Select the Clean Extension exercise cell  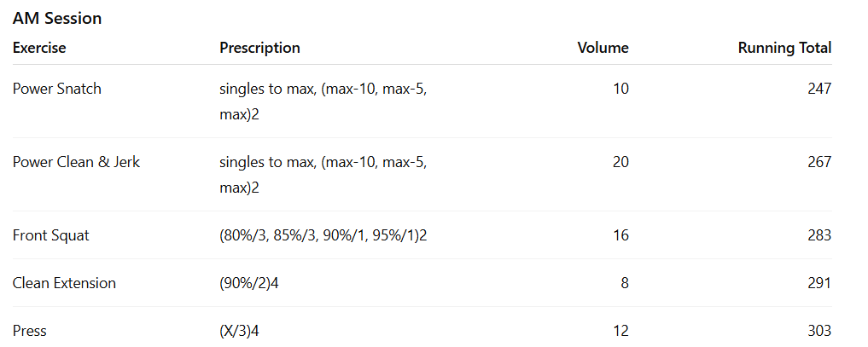[x=64, y=283]
